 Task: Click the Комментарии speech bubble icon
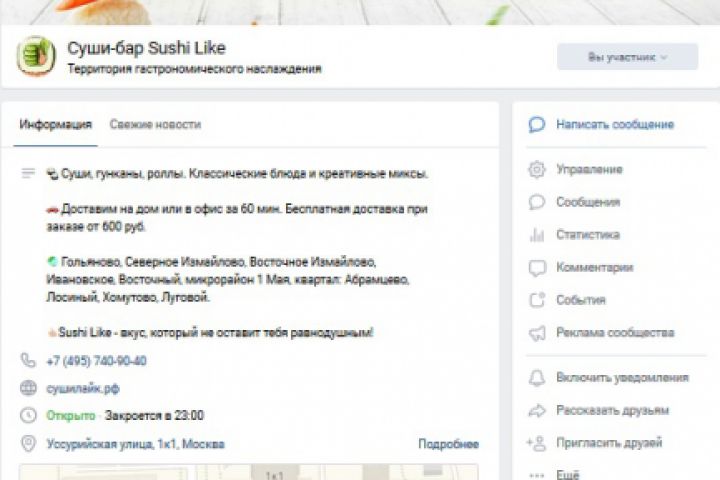tap(537, 268)
